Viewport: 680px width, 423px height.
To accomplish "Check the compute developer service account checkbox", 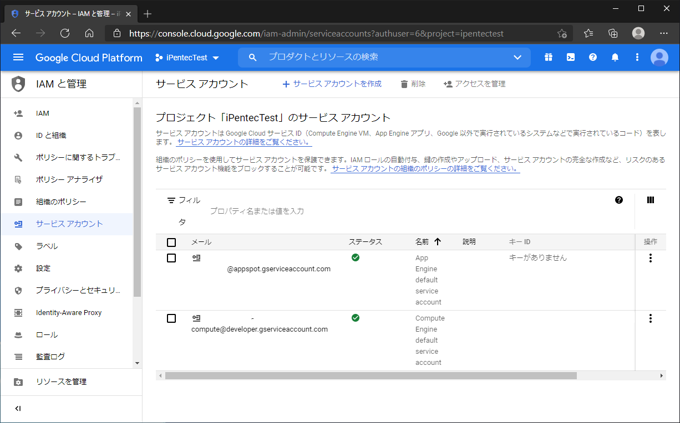I will click(171, 318).
